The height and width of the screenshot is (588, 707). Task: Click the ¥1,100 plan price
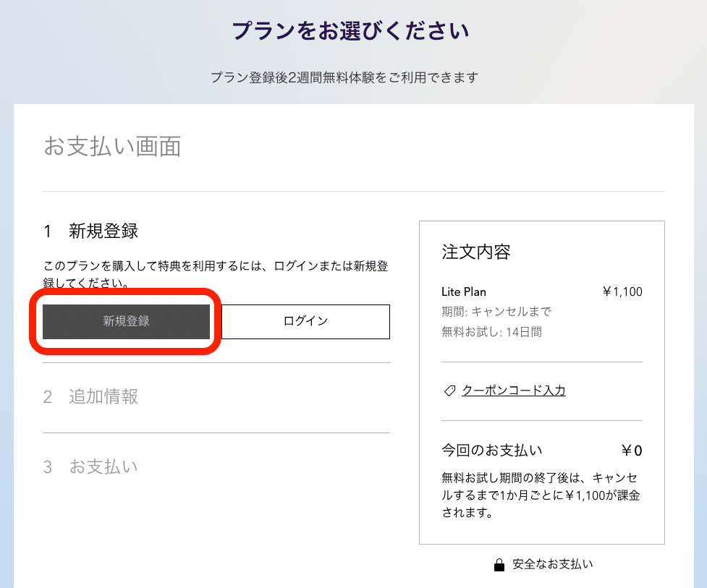coord(622,292)
